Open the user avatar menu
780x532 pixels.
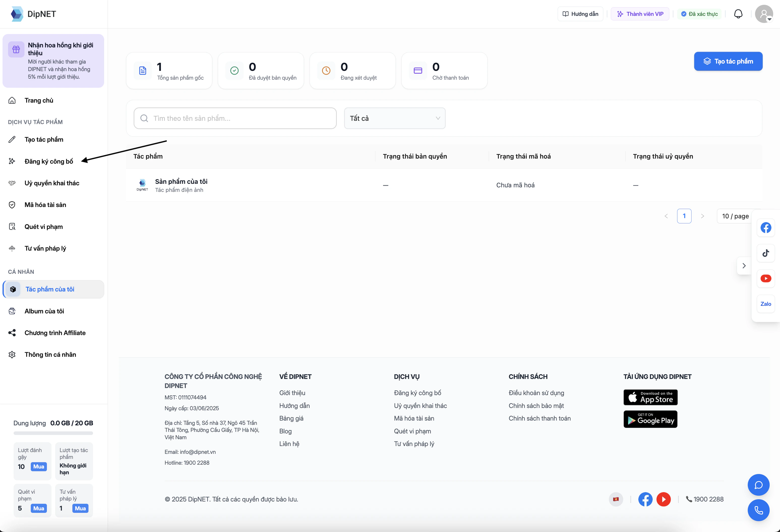click(764, 14)
